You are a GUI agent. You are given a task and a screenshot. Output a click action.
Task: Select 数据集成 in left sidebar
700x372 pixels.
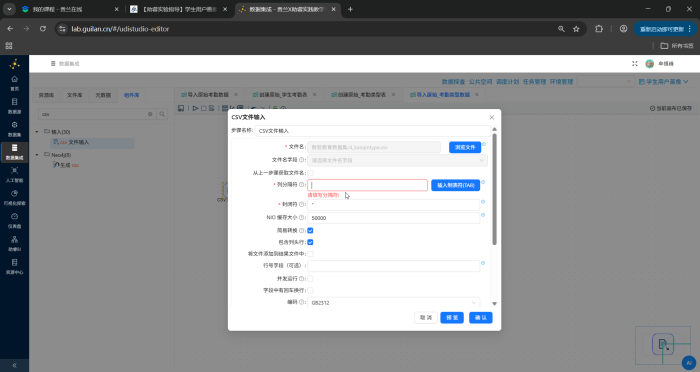14,152
